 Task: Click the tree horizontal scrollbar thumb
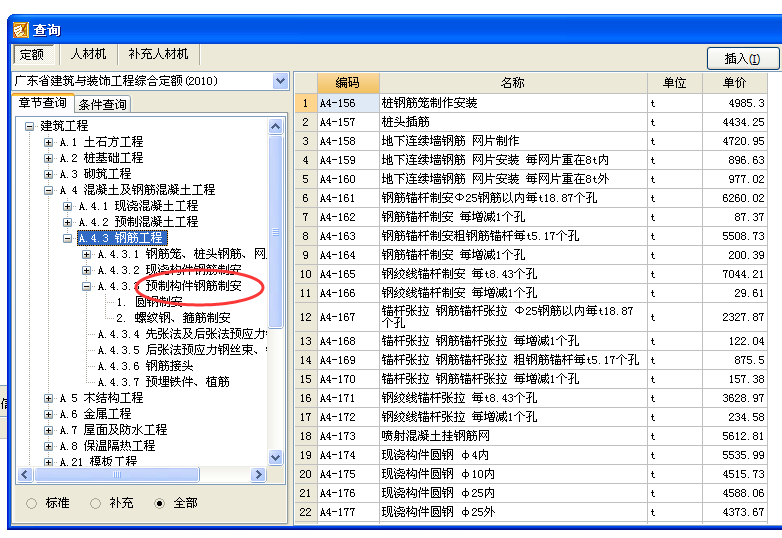117,475
